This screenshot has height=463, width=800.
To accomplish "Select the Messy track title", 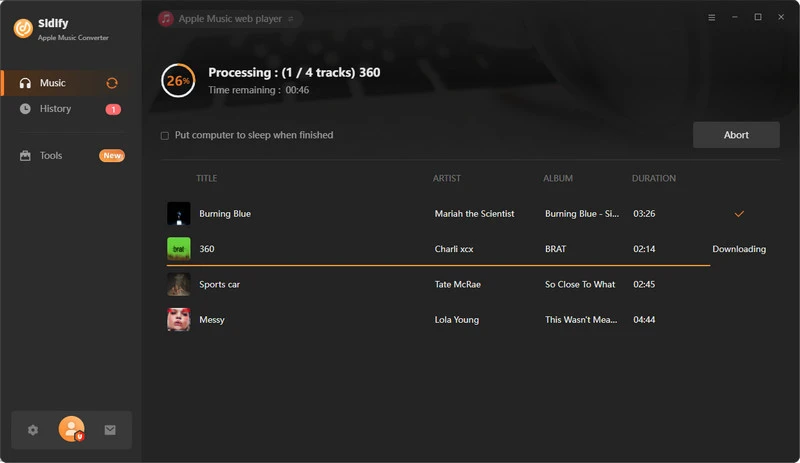I will click(x=212, y=320).
